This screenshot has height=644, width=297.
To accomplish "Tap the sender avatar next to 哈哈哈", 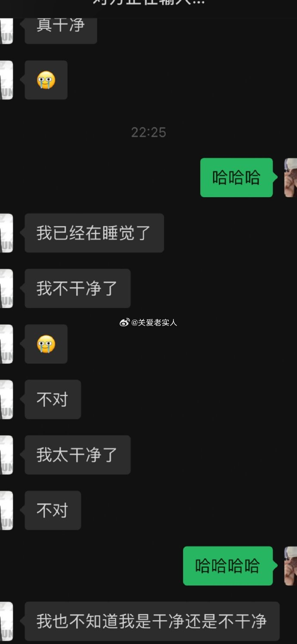I will point(291,178).
